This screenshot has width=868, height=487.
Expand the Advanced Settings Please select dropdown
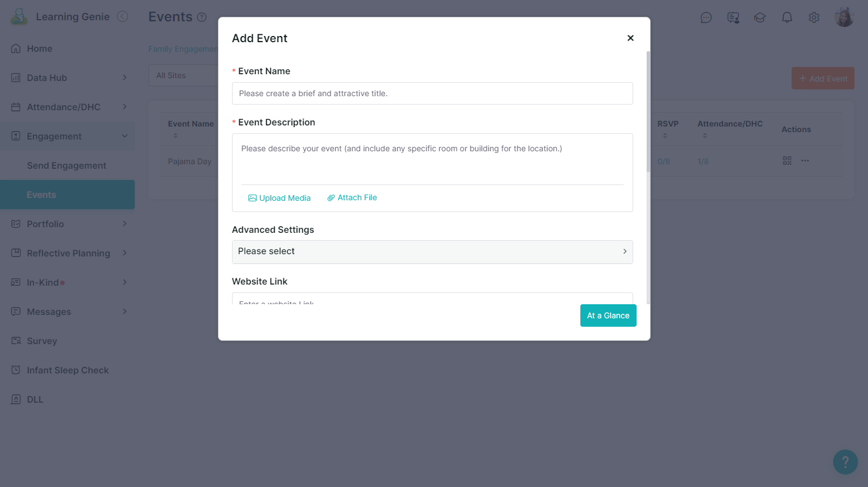point(433,251)
